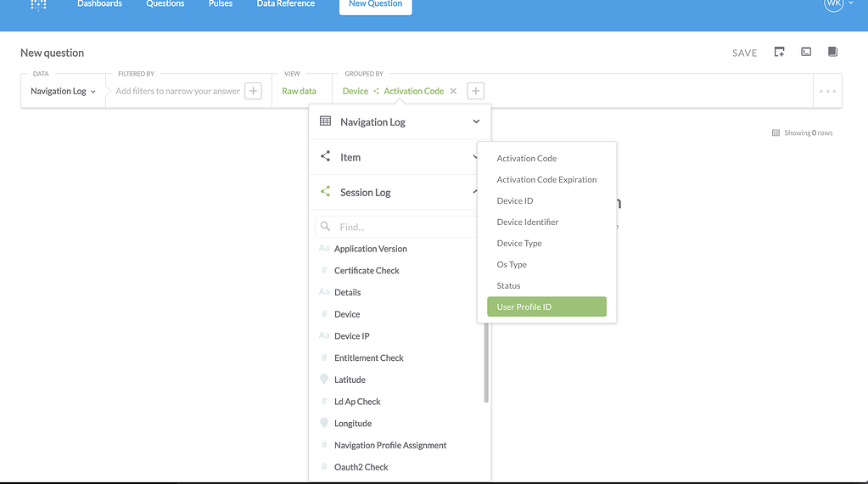Viewport: 868px width, 484px height.
Task: Select Certificate Check field
Action: [x=367, y=271]
